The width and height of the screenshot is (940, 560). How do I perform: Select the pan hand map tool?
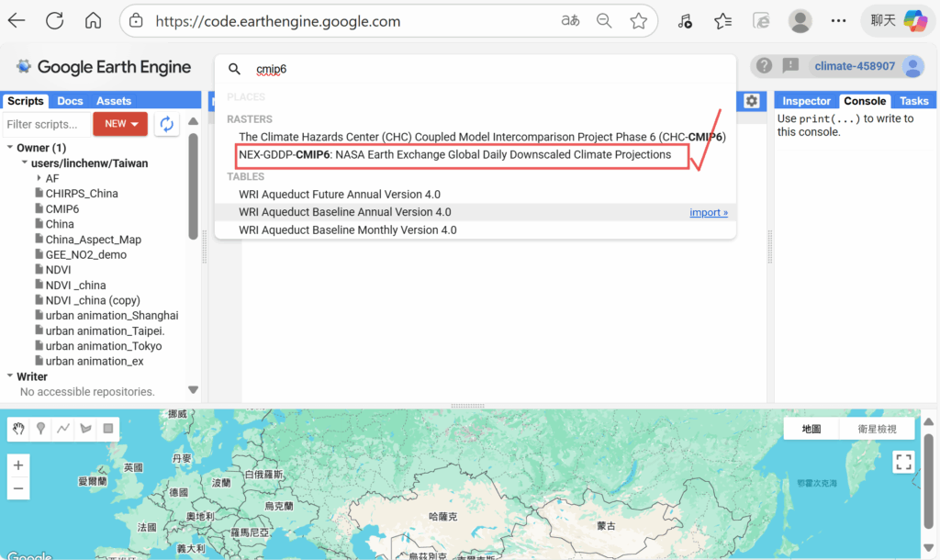click(19, 429)
